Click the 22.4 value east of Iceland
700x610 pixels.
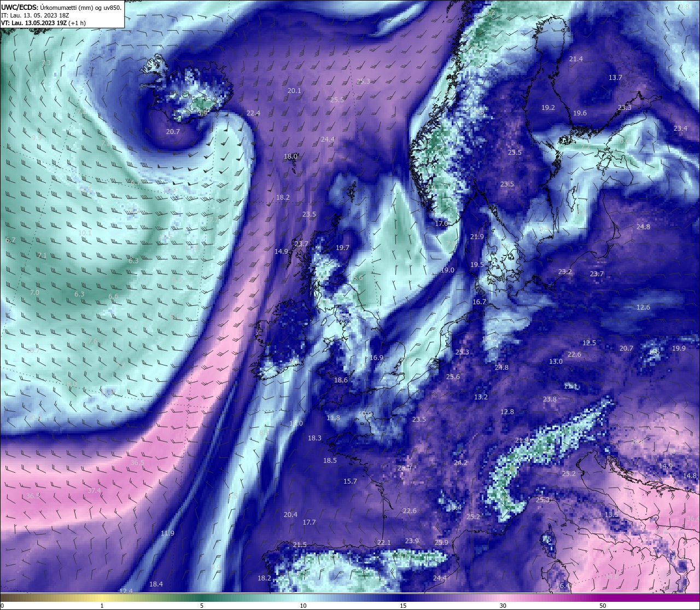tap(253, 113)
